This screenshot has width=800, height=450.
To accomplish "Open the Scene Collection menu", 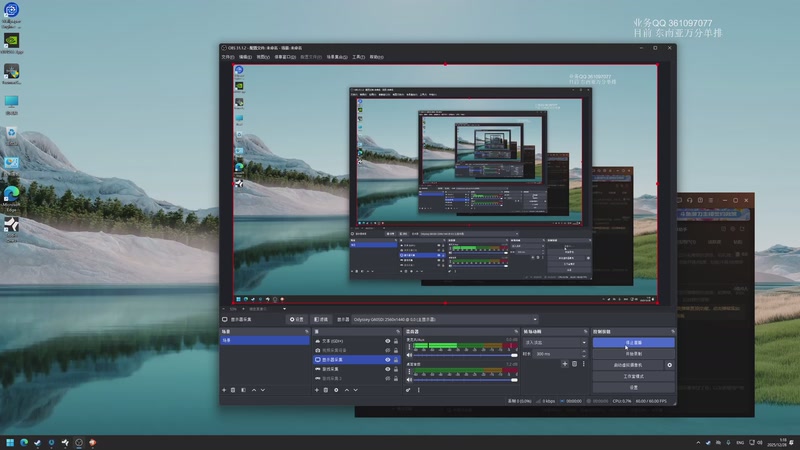I will pyautogui.click(x=337, y=57).
